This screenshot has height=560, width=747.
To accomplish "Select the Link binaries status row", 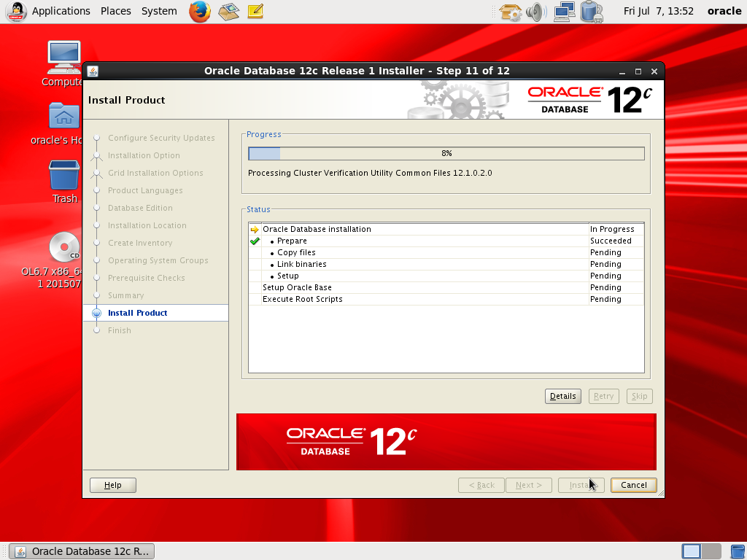I will coord(446,264).
